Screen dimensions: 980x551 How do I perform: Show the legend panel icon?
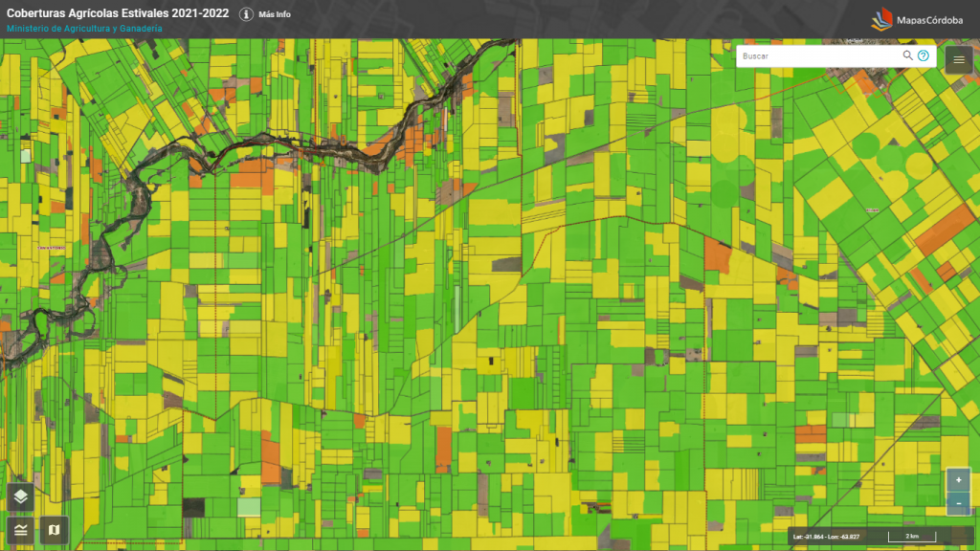pyautogui.click(x=21, y=530)
